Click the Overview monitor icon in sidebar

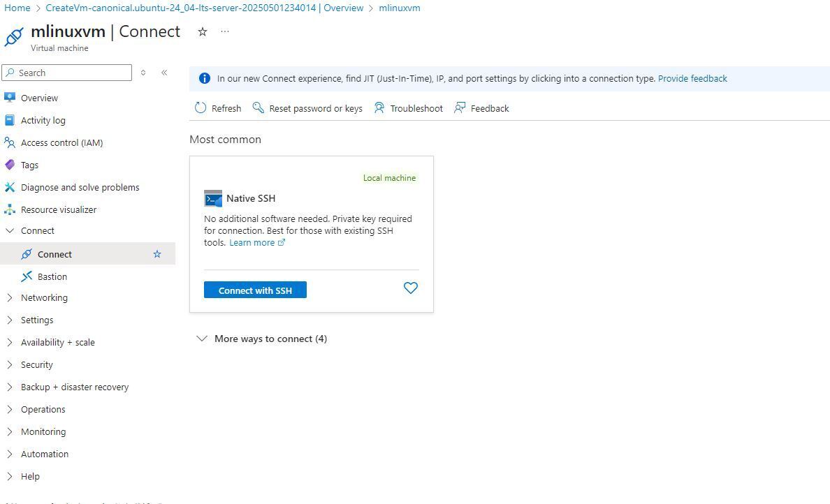[x=10, y=97]
